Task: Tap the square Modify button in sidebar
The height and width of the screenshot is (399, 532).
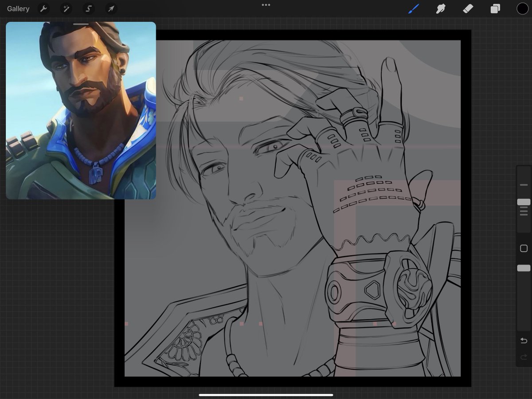Action: click(x=524, y=249)
